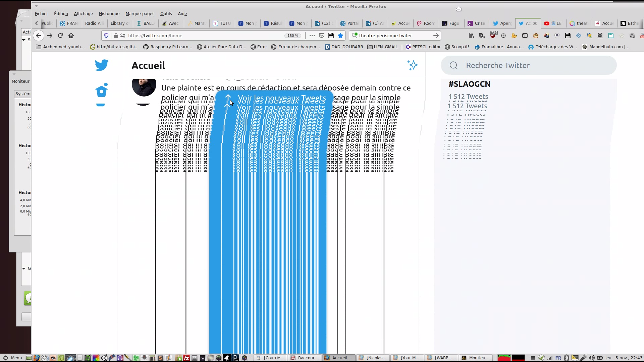Screen dimensions: 644x362
Task: Click the zoom level 150% indicator
Action: [293, 36]
